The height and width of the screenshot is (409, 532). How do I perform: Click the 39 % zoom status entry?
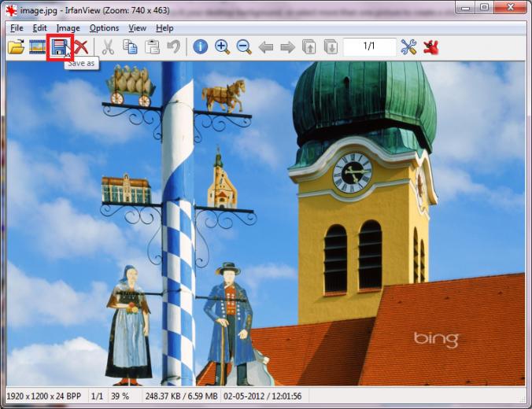click(x=120, y=396)
